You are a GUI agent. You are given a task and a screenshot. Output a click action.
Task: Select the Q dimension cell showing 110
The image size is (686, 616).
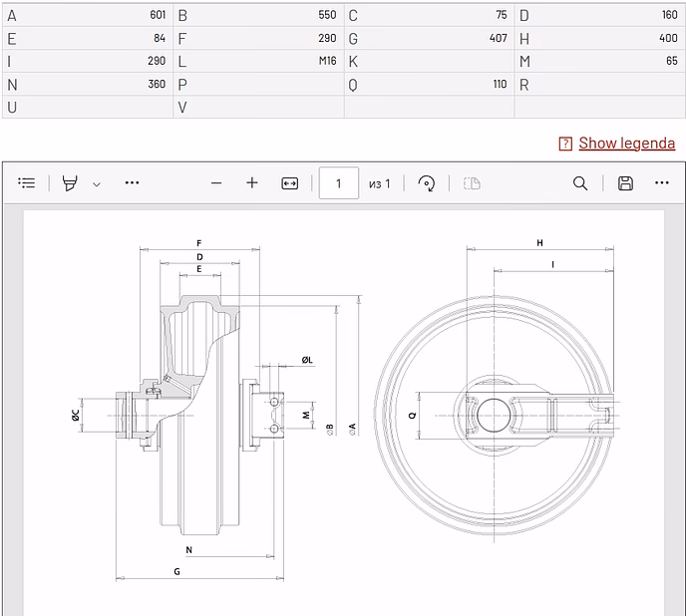click(429, 84)
